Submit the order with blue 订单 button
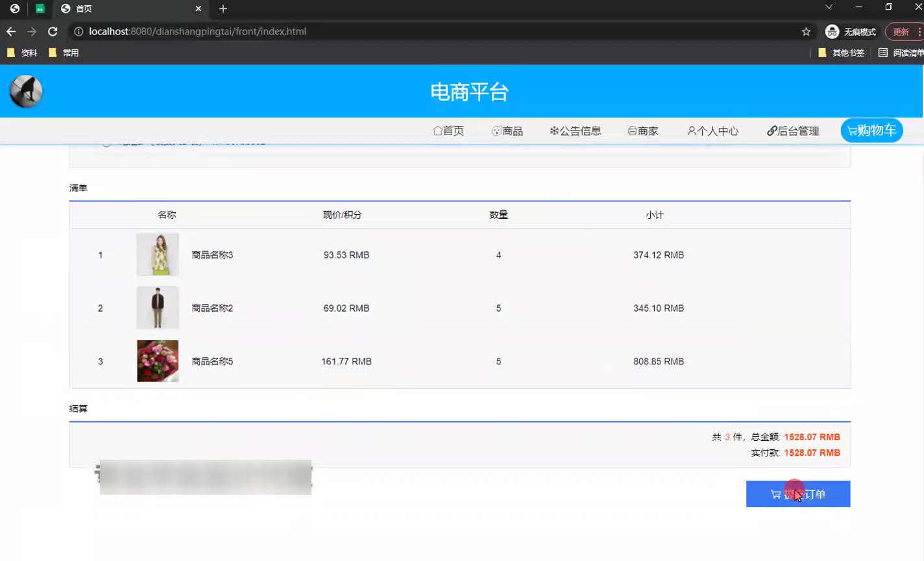The width and height of the screenshot is (924, 561). coord(797,494)
